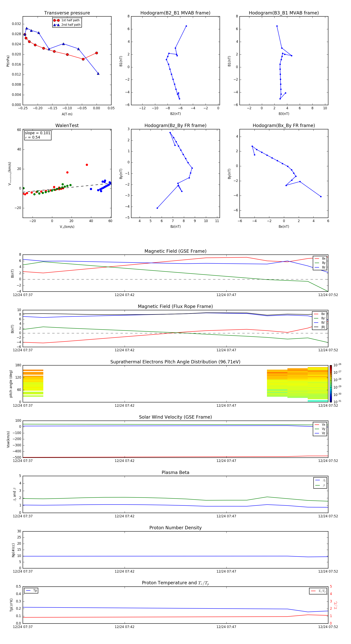Click the 'Transverse pressure' plot title
351x644 pixels.
[x=67, y=13]
